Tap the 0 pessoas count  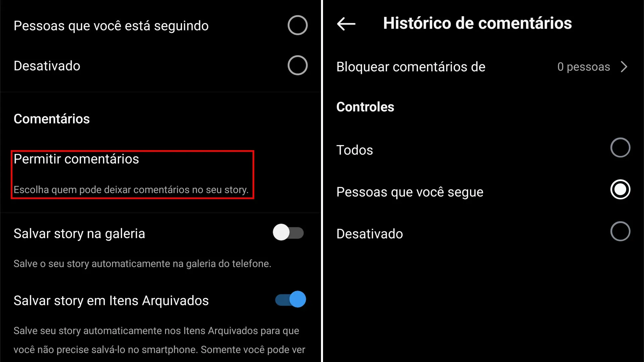point(584,67)
